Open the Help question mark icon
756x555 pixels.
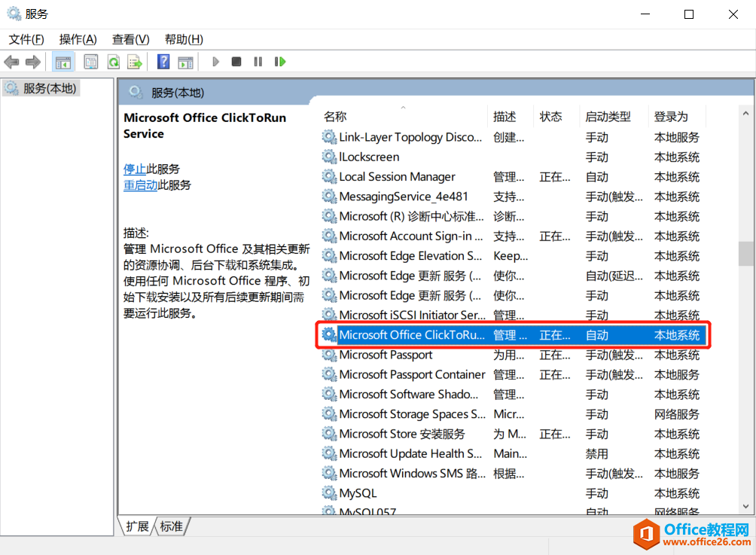163,62
